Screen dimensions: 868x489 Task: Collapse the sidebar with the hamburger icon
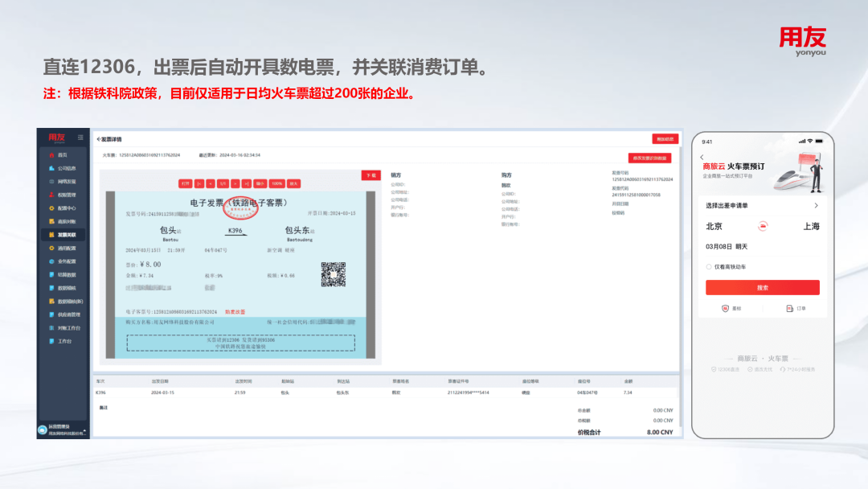[80, 138]
